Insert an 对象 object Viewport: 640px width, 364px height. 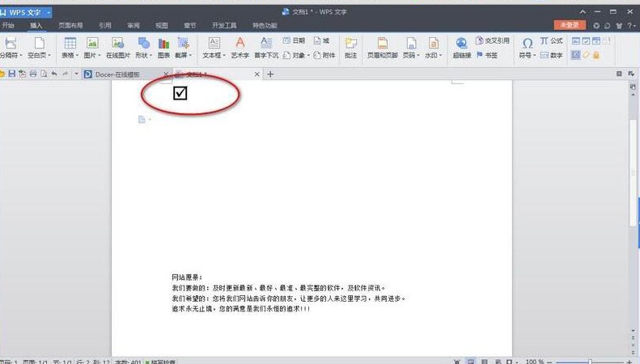(x=296, y=55)
